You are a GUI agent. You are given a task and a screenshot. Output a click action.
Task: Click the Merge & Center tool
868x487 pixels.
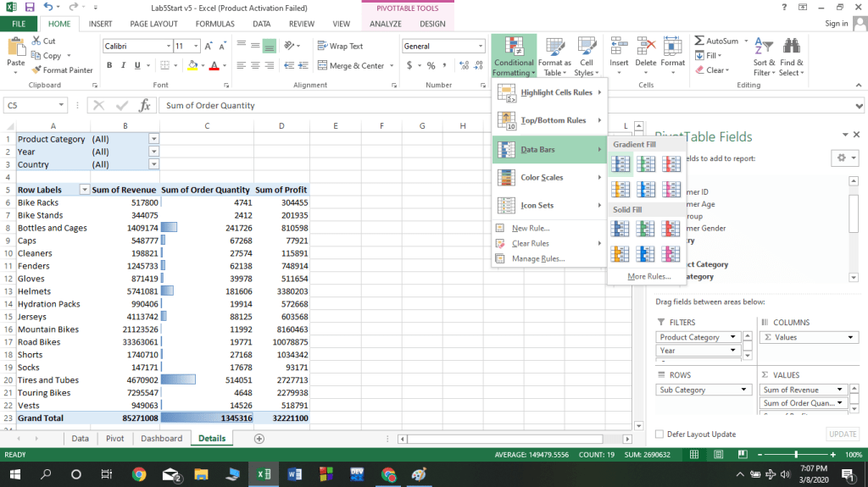pyautogui.click(x=351, y=66)
